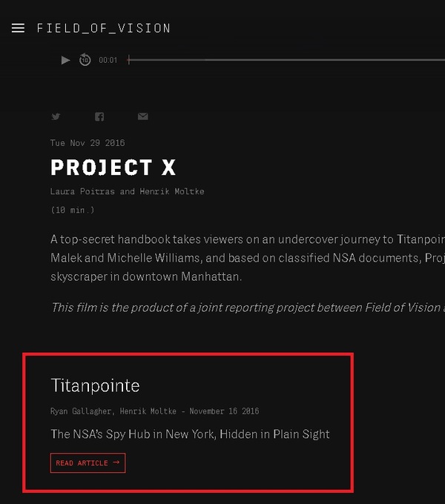The width and height of the screenshot is (445, 504).
Task: Click the (10 min.) duration label
Action: click(x=73, y=210)
